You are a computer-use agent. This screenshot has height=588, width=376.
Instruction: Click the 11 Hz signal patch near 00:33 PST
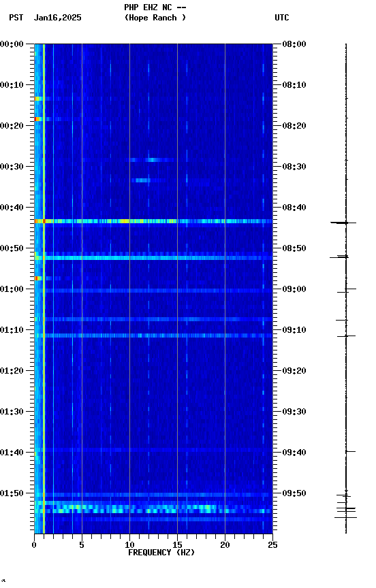142,180
